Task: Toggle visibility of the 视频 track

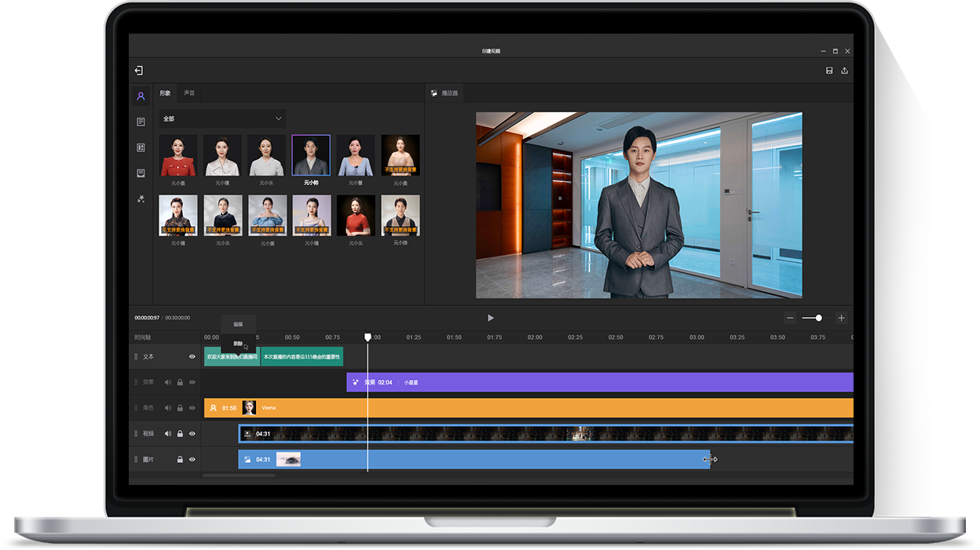Action: 192,433
